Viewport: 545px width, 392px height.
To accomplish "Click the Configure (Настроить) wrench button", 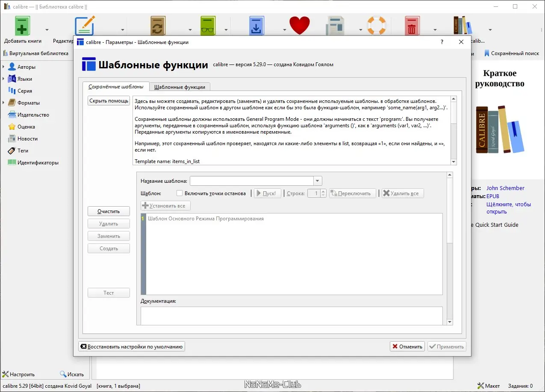I will (18, 374).
